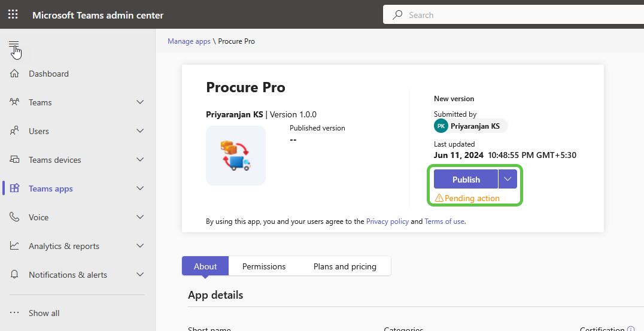Switch to the Plans and pricing tab
The image size is (644, 331).
(345, 266)
